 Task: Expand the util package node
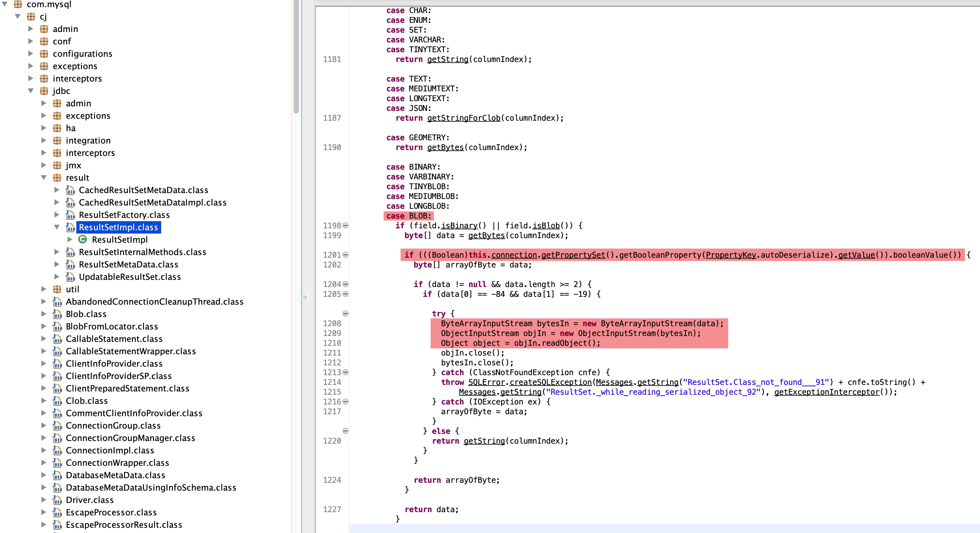[44, 289]
